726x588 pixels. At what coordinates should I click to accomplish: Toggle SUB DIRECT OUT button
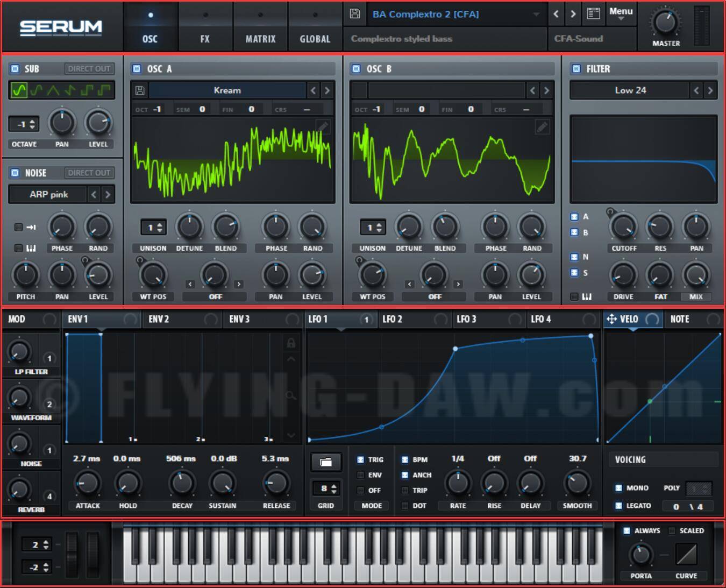click(x=89, y=69)
